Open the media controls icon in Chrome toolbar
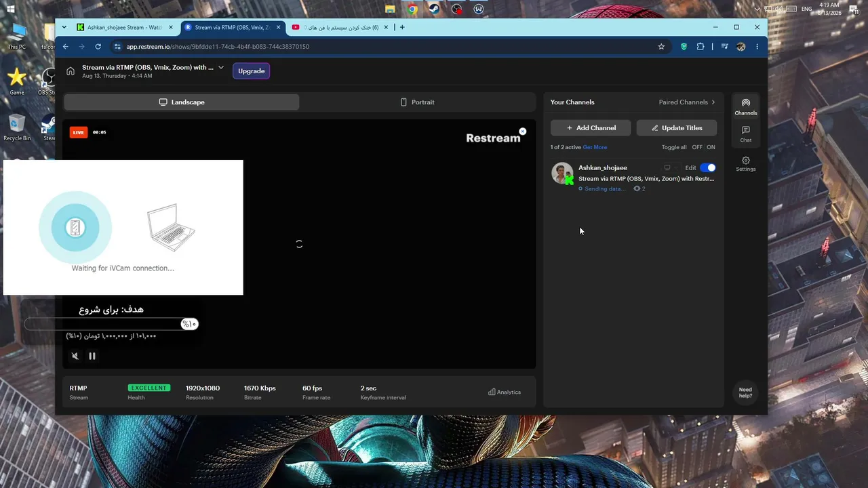 pos(724,47)
